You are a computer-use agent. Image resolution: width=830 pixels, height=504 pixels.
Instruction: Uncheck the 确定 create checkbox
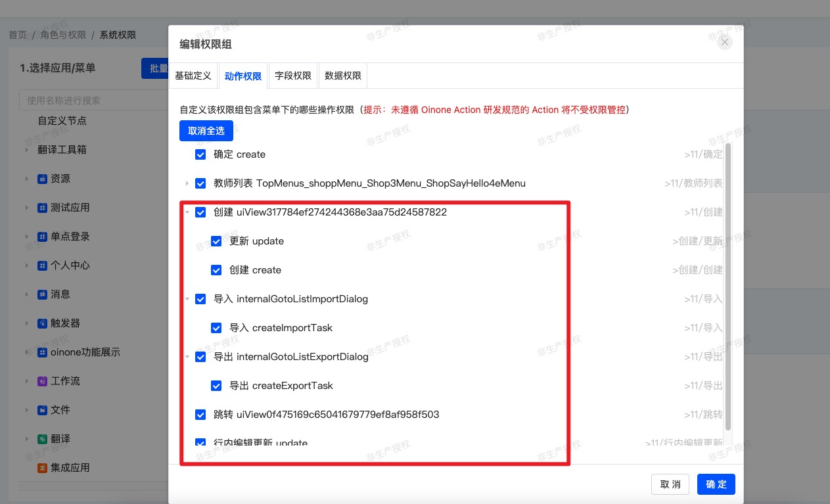[x=200, y=154]
